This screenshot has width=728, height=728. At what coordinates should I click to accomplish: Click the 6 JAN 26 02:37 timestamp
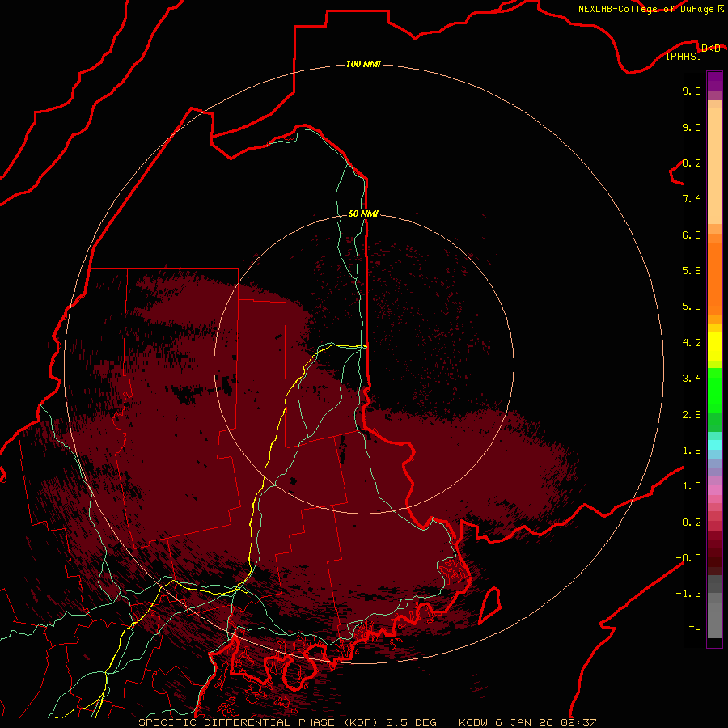pyautogui.click(x=545, y=722)
